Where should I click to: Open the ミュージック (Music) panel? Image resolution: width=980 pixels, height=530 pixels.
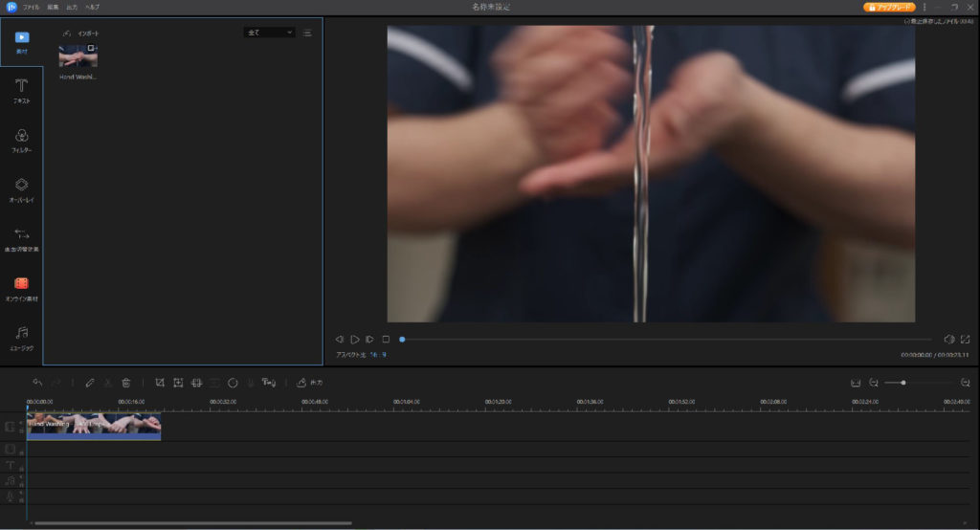coord(22,338)
